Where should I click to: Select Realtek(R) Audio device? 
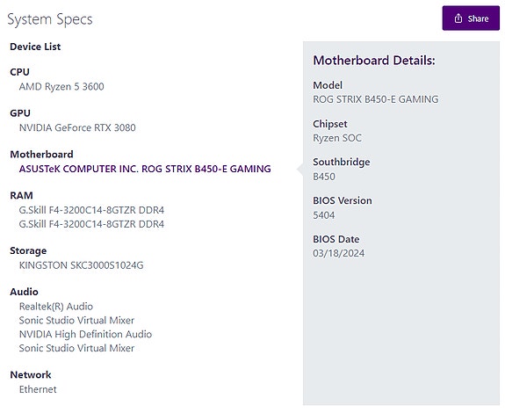56,307
